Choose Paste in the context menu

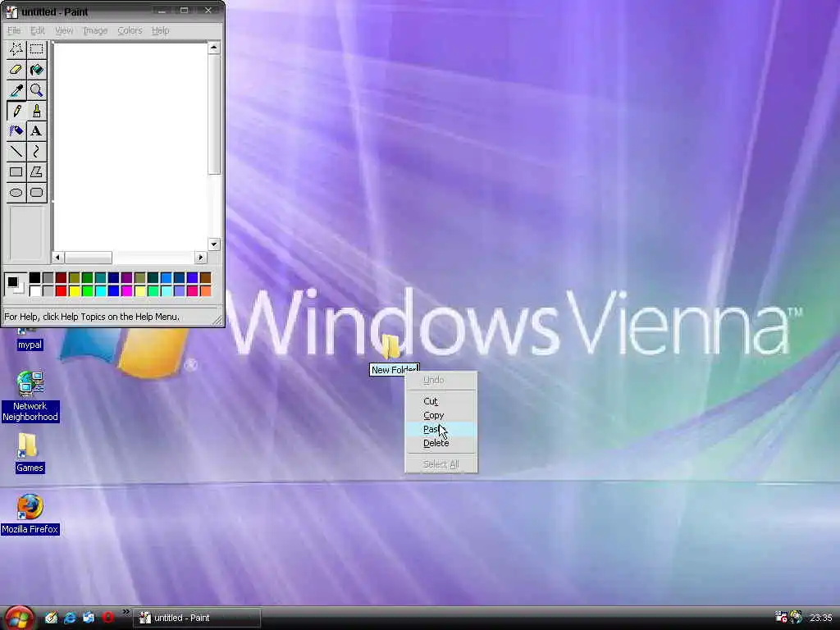coord(441,429)
